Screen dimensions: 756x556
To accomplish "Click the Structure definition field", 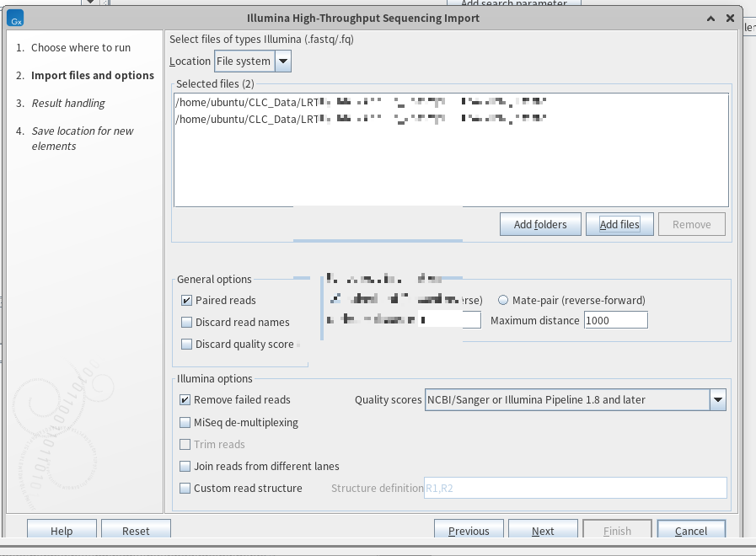I will (x=575, y=488).
